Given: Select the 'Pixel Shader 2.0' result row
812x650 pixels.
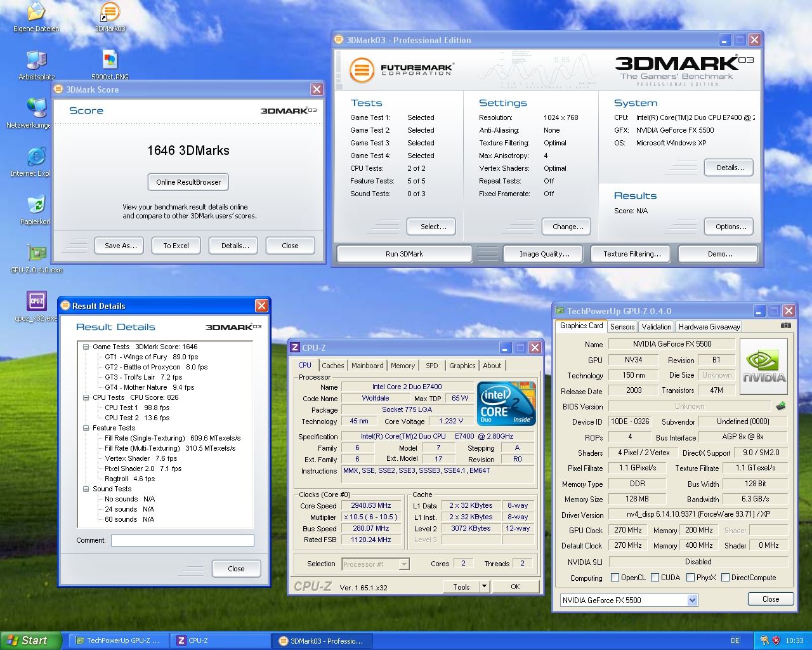Looking at the screenshot, I should (x=143, y=468).
